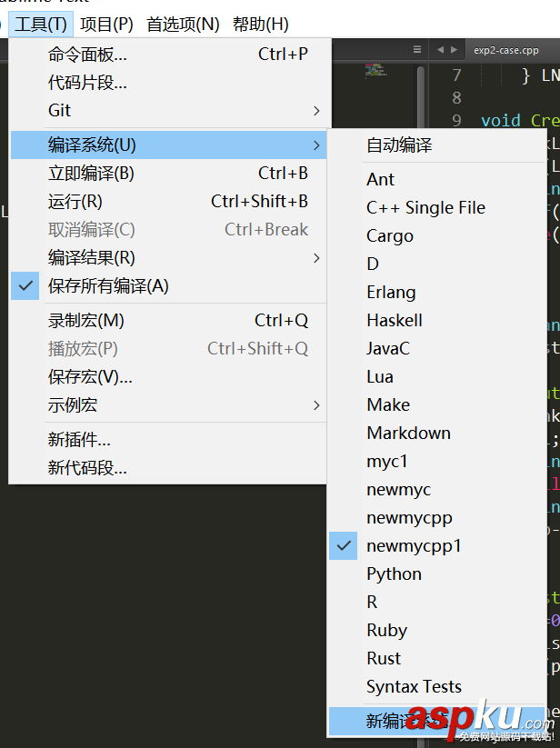Select Syntax Tests build system

[x=437, y=686]
